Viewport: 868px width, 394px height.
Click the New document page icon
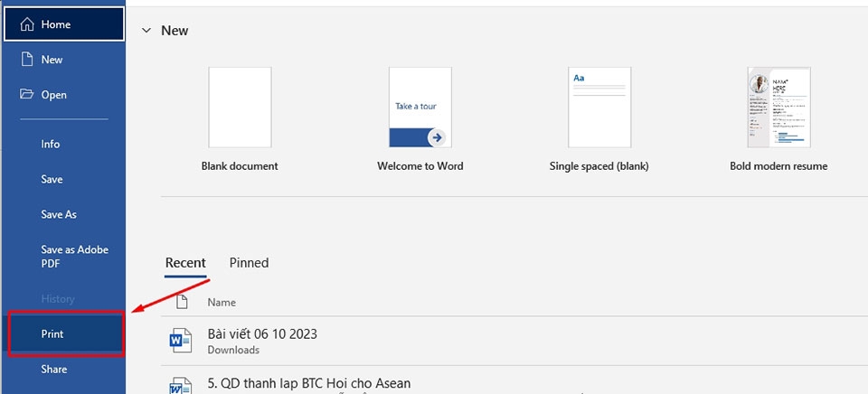click(x=26, y=60)
